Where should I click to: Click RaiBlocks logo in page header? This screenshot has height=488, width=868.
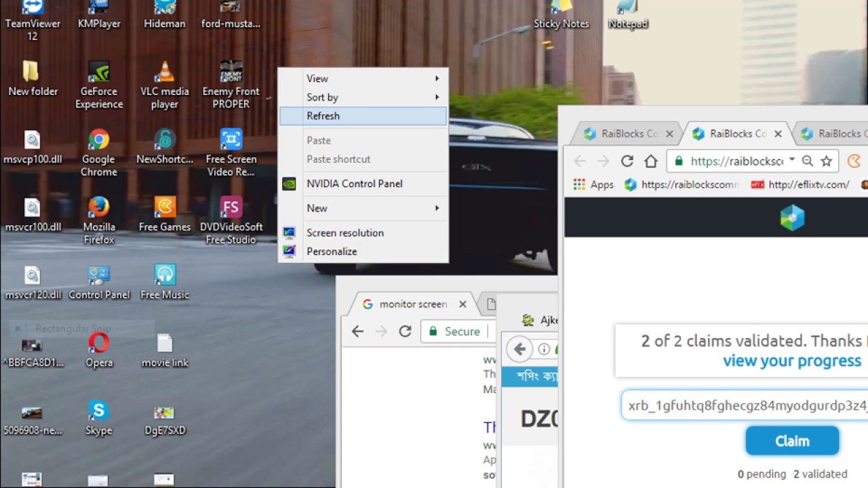click(x=792, y=218)
